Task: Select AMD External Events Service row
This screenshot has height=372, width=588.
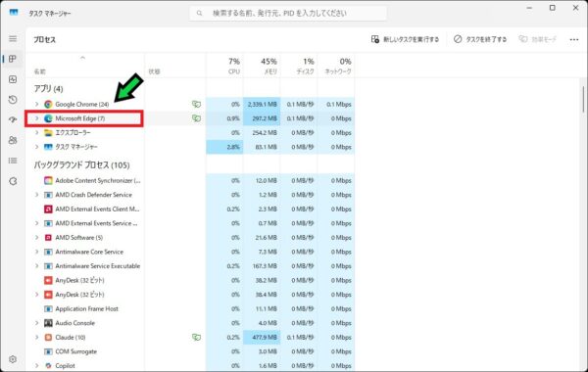Action: [190, 223]
